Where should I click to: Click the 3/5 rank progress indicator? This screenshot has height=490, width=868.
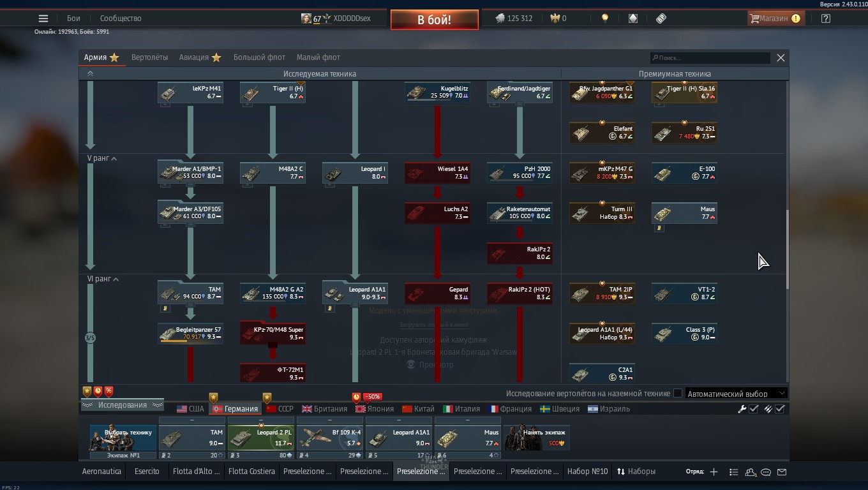pyautogui.click(x=90, y=338)
